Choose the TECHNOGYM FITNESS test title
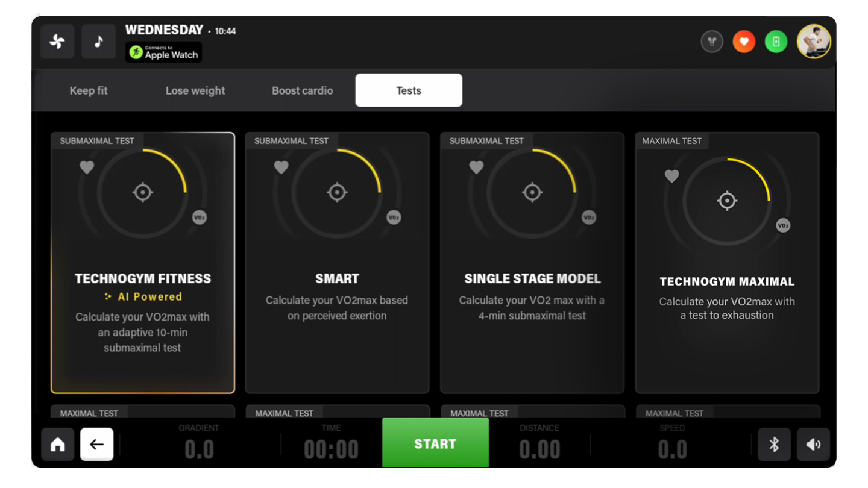Viewport: 868px width, 488px height. coord(143,278)
